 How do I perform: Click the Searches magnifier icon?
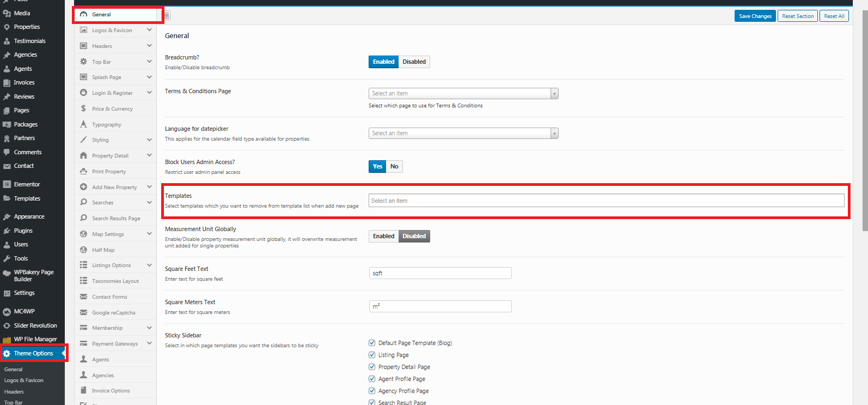click(83, 202)
